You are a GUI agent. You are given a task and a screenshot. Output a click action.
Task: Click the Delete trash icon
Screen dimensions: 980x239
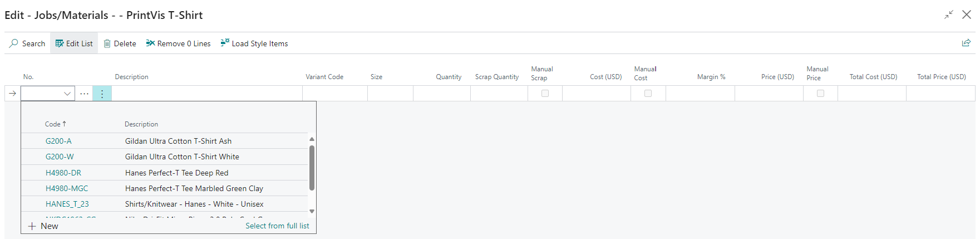point(107,43)
